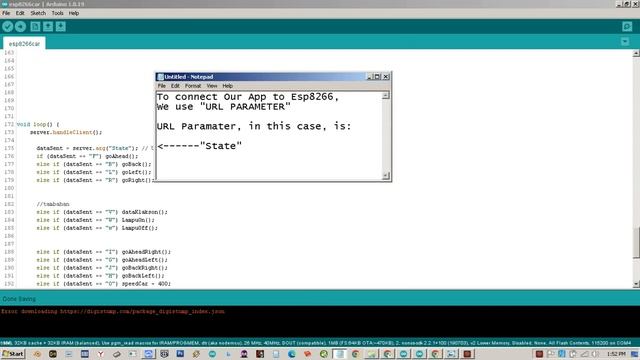Open the Arduino Tools menu

pyautogui.click(x=57, y=13)
